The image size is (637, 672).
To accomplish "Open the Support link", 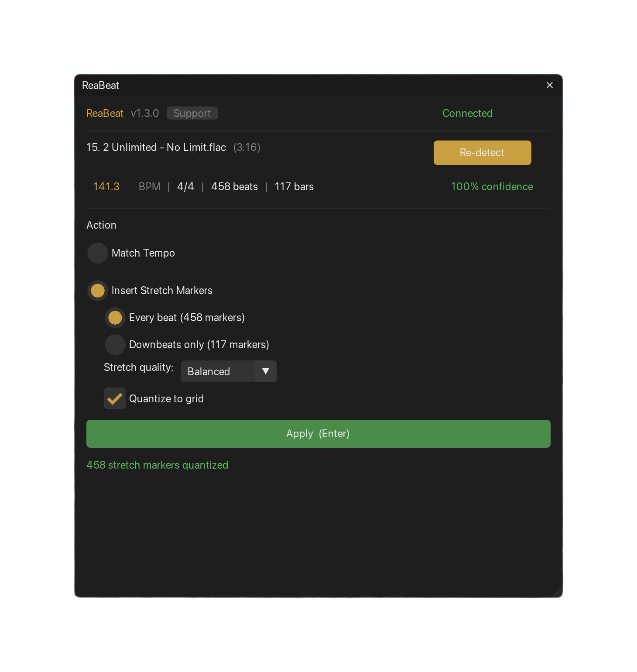I will click(192, 113).
